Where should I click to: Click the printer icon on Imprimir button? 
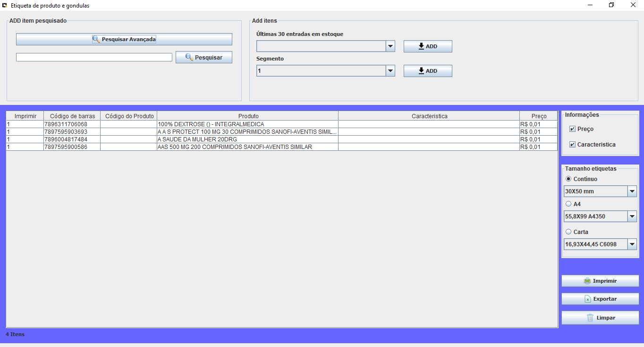point(587,281)
